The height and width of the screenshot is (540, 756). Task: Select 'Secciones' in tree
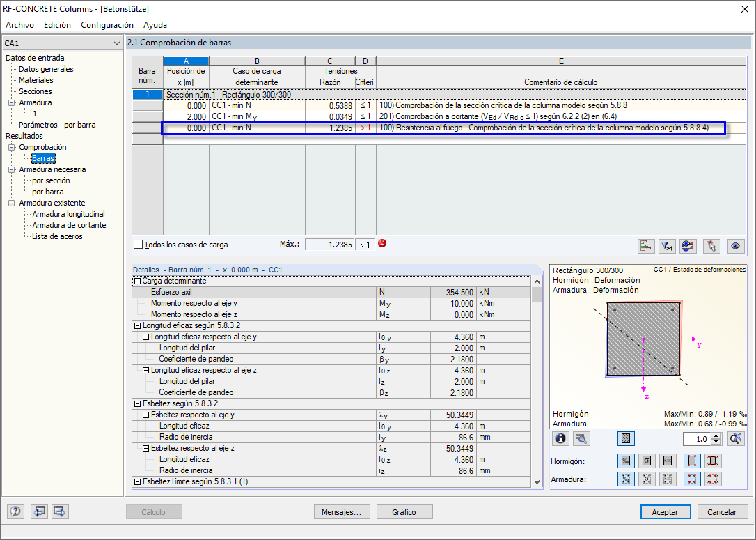[x=36, y=91]
